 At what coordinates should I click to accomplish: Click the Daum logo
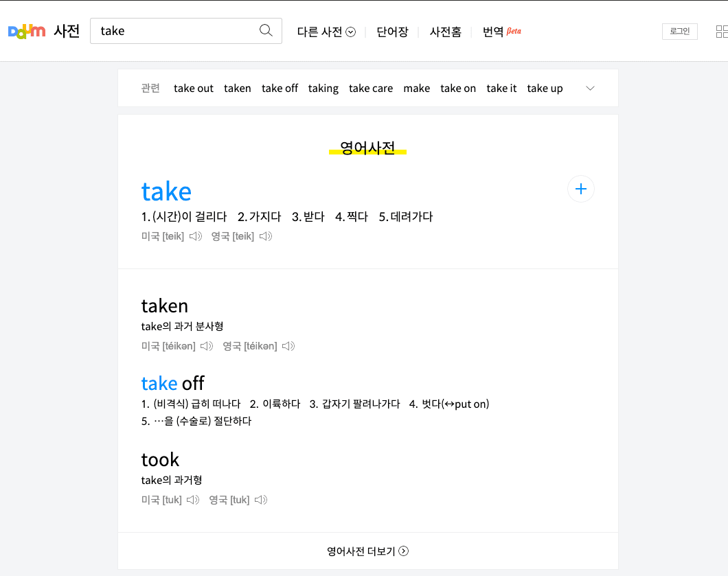coord(26,30)
